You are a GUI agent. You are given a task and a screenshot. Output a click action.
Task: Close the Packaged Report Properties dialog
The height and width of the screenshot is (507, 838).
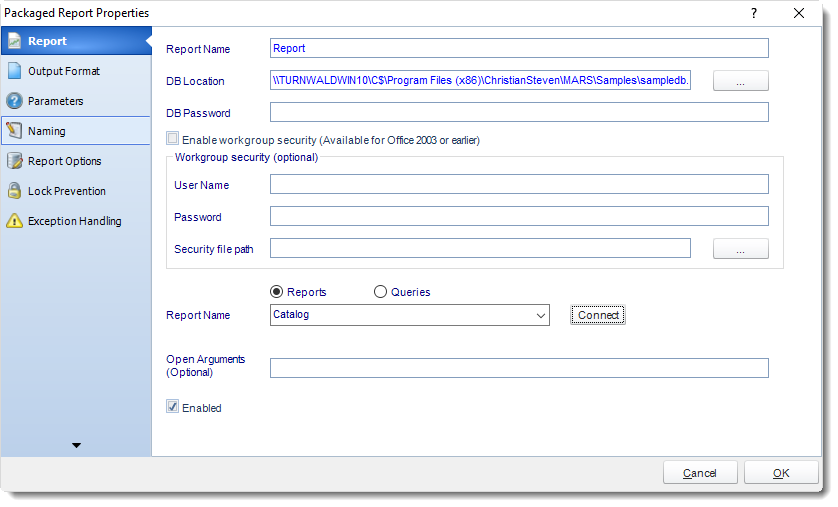point(799,13)
